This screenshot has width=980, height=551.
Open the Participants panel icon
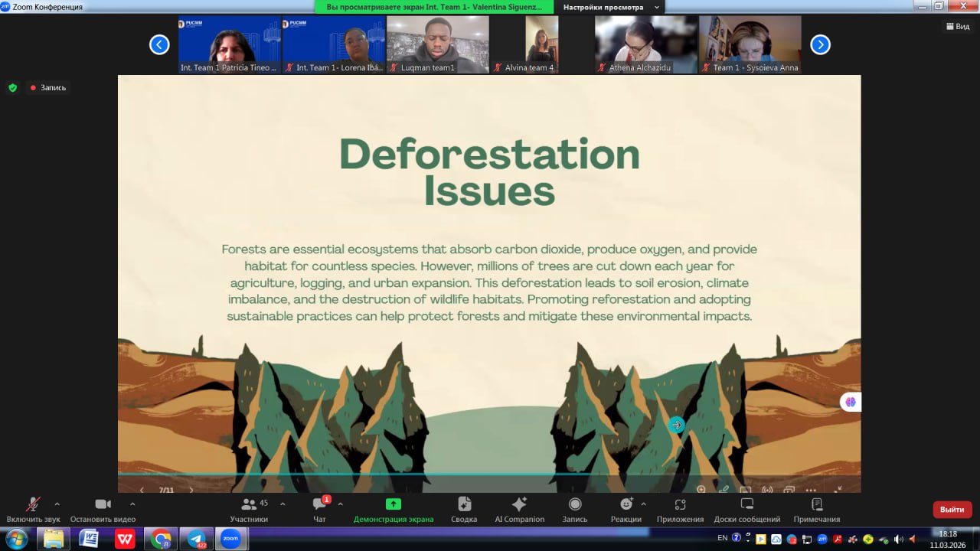coord(249,505)
